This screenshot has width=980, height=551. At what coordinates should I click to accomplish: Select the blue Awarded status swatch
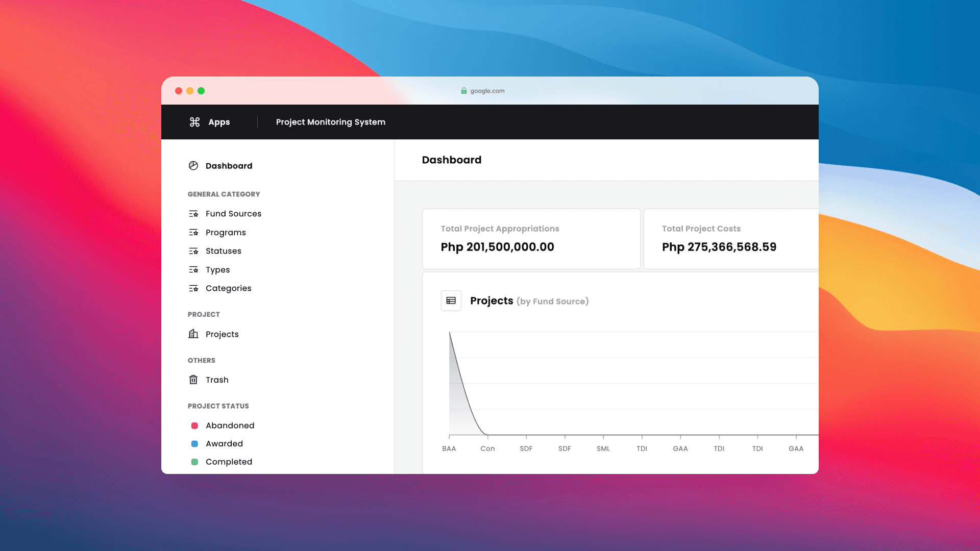click(x=194, y=444)
